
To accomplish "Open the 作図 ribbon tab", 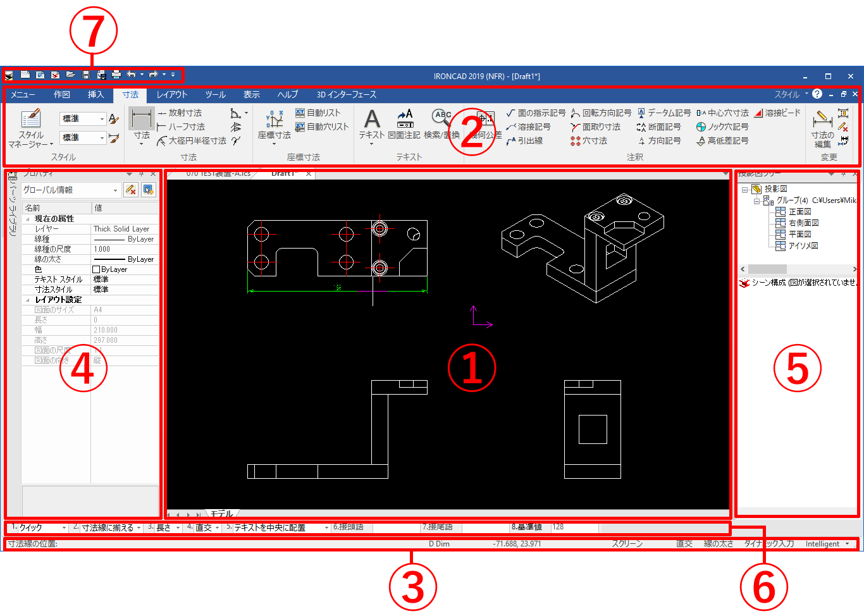I will 62,95.
